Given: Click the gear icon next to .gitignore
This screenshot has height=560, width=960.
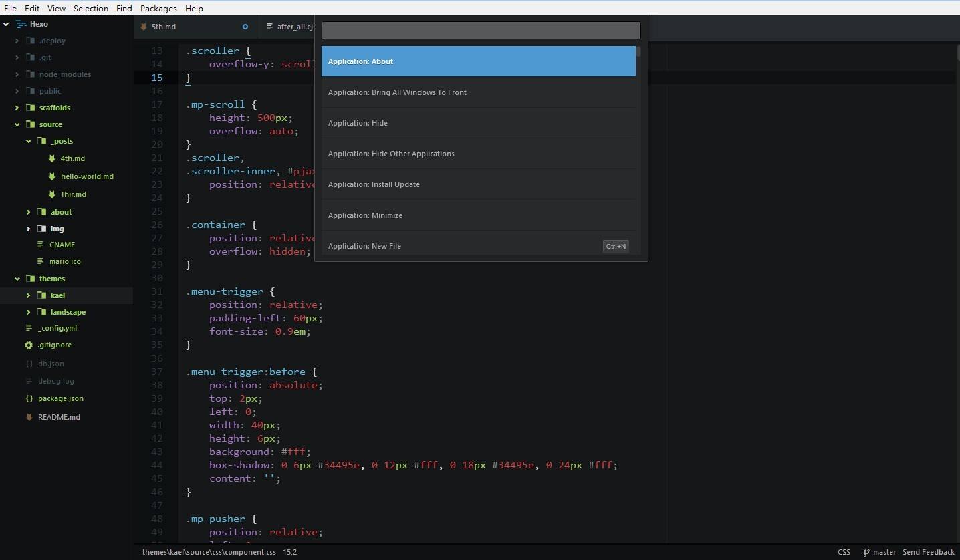Looking at the screenshot, I should [29, 345].
